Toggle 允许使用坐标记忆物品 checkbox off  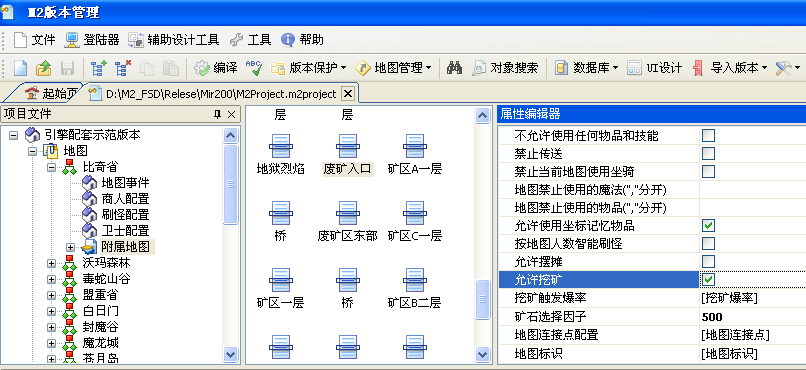709,225
